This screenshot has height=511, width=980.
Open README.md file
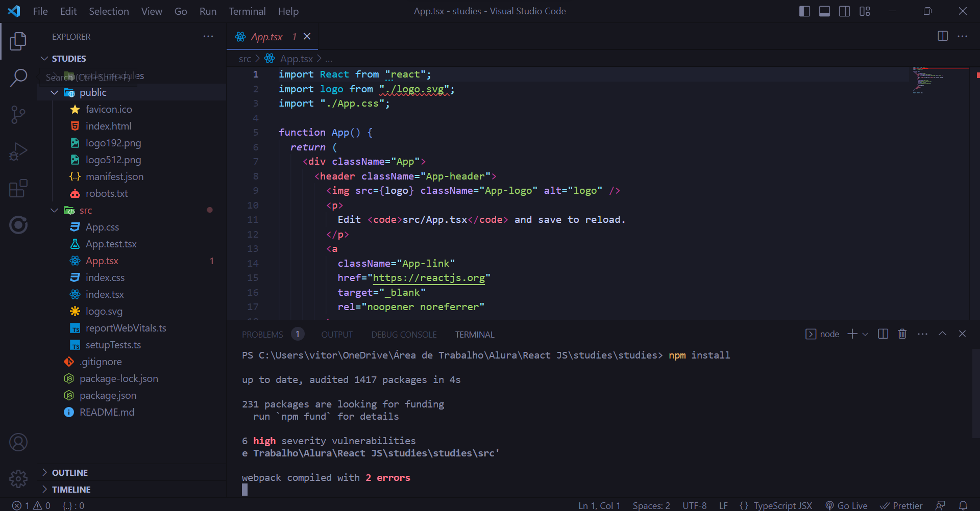[132, 412]
